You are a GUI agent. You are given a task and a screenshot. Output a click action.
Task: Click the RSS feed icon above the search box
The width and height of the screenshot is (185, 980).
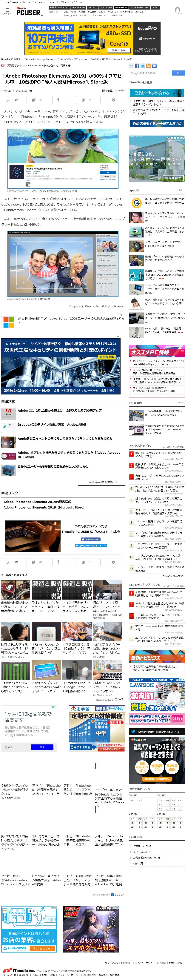[x=149, y=66]
